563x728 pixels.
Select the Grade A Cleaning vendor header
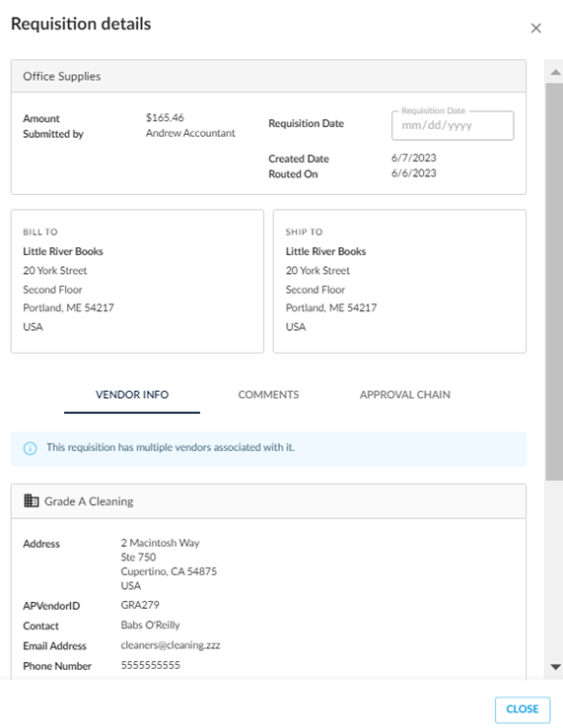pos(268,501)
